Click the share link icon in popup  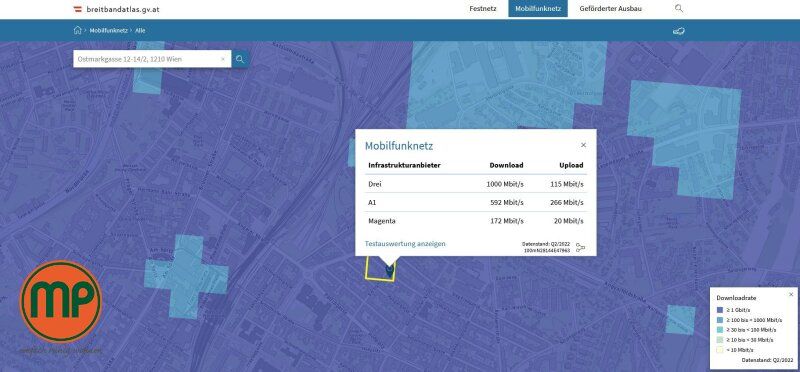tap(580, 247)
